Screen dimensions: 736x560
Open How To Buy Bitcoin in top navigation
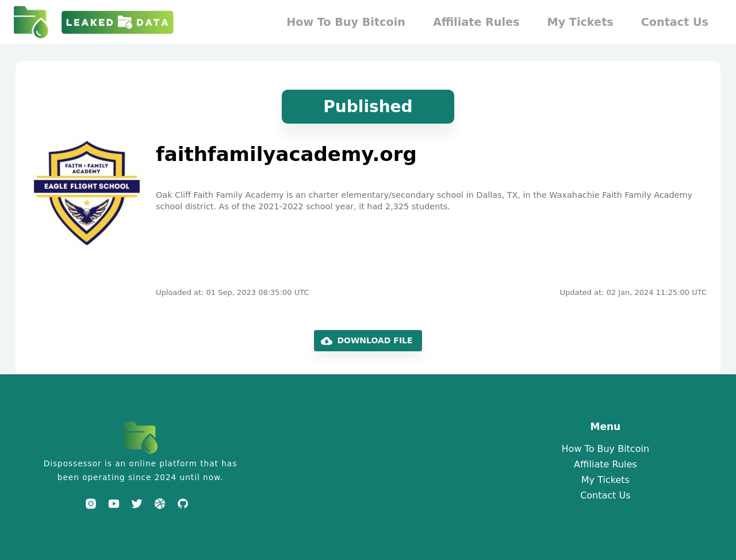[x=346, y=22]
